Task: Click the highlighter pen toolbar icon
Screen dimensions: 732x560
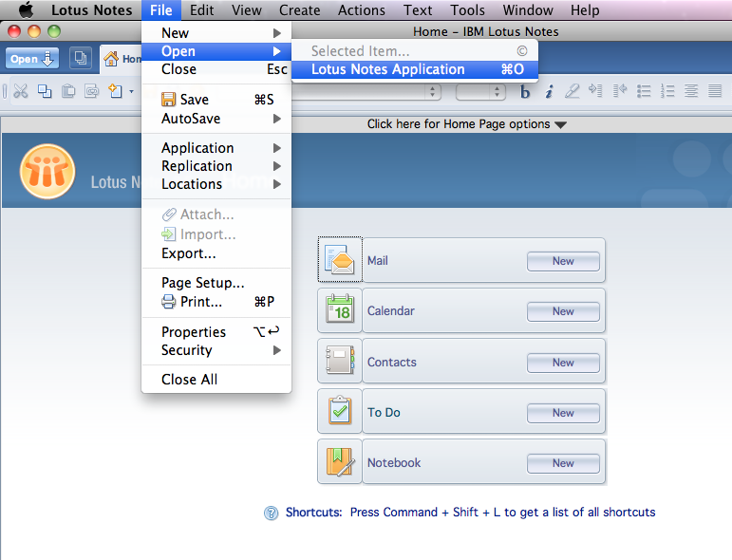Action: coord(572,91)
